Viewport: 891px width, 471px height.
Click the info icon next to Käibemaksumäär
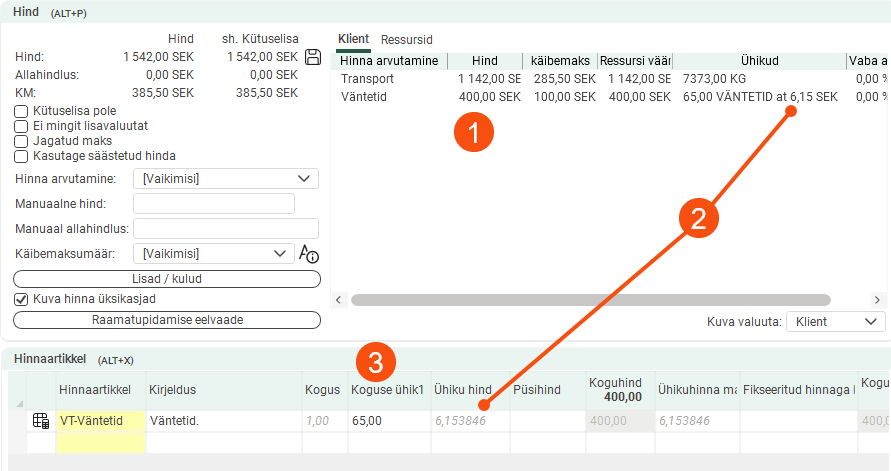tap(309, 254)
